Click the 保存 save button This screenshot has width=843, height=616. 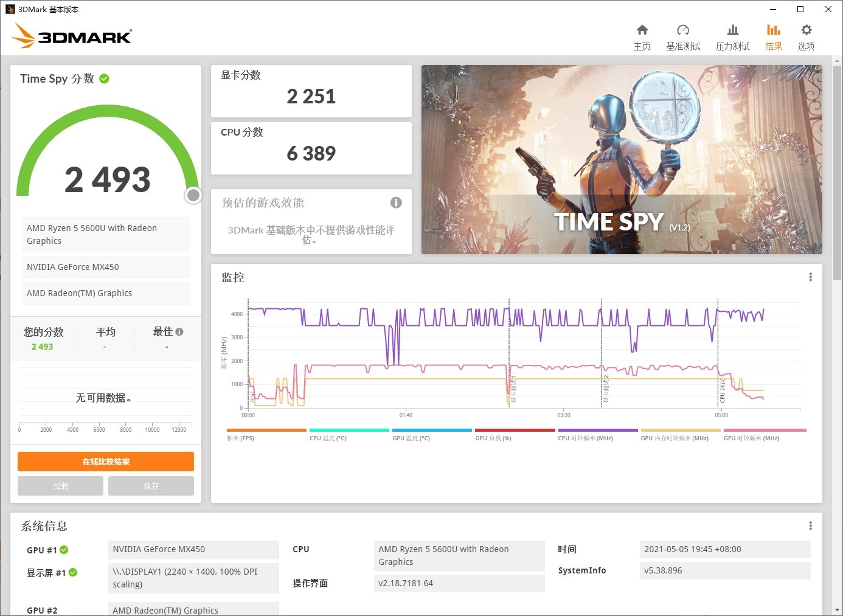(151, 486)
